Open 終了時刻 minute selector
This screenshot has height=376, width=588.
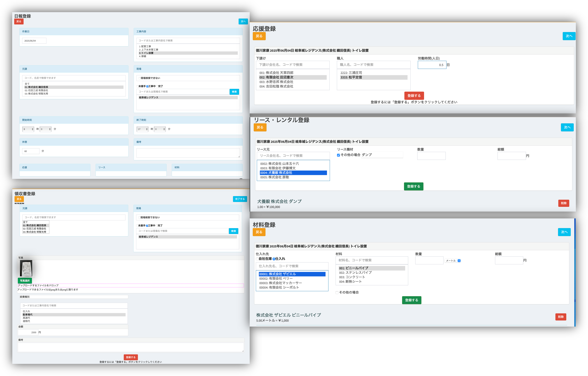tap(160, 129)
